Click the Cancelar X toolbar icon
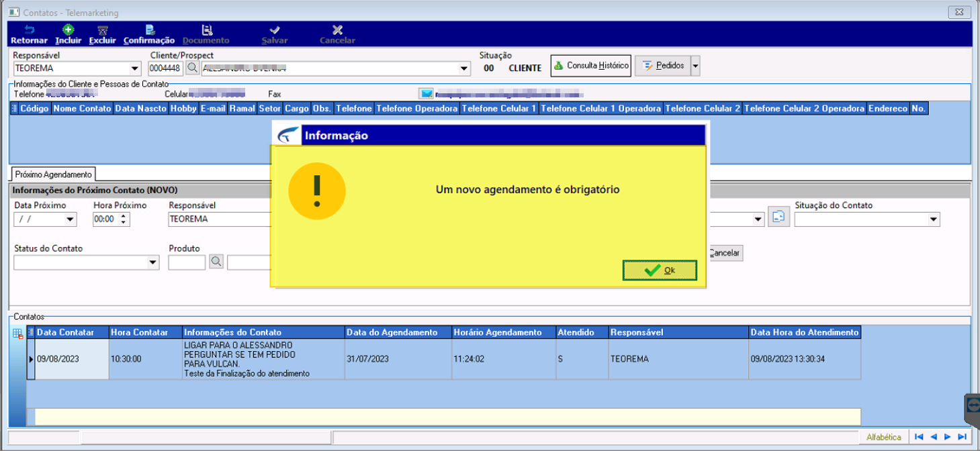Viewport: 980px width, 451px height. click(337, 30)
